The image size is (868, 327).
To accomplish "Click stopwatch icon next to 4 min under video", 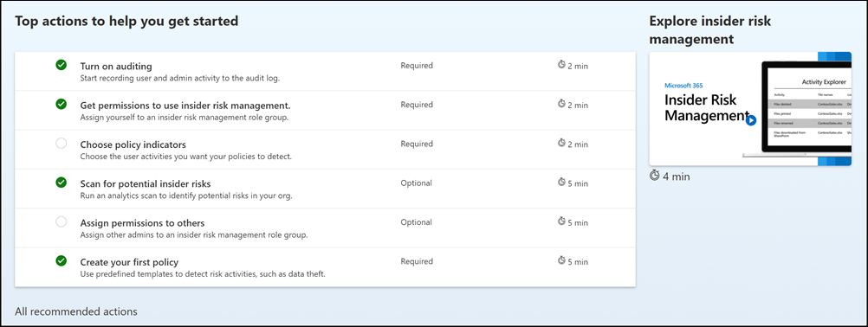I will [655, 176].
